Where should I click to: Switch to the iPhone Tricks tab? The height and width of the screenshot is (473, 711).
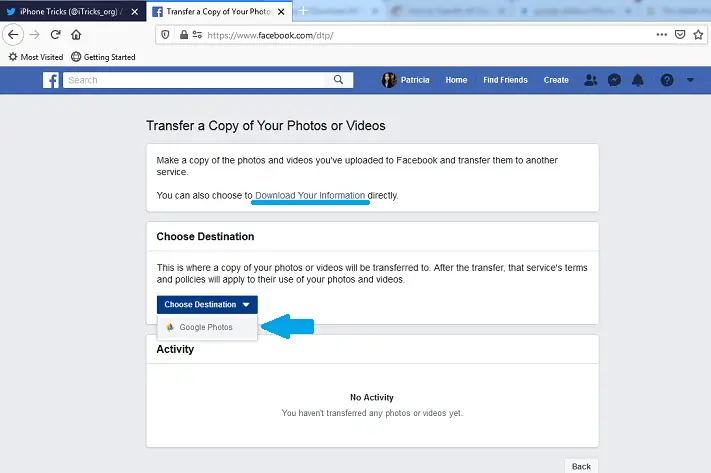[70, 11]
